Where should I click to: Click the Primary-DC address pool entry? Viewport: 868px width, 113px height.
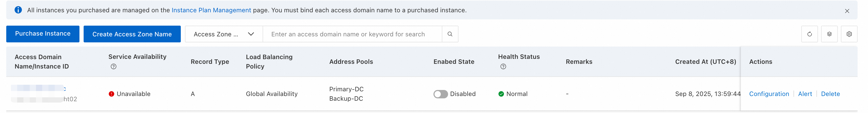point(346,89)
